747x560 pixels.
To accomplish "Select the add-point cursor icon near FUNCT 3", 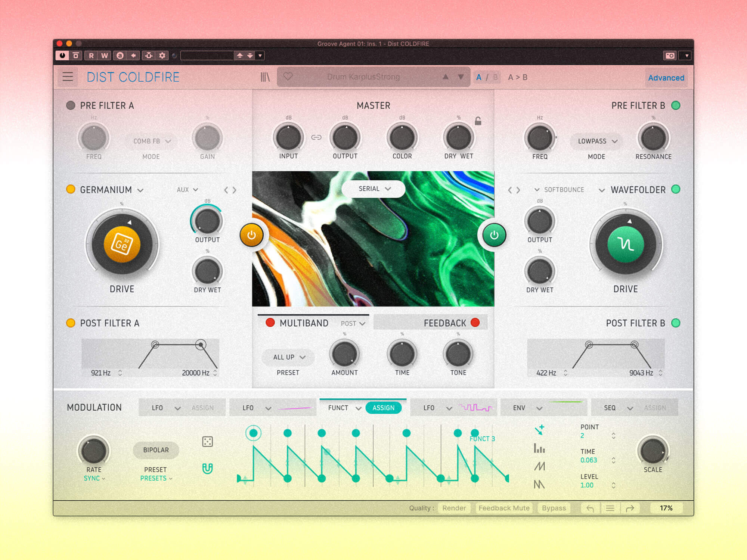I will click(x=540, y=430).
